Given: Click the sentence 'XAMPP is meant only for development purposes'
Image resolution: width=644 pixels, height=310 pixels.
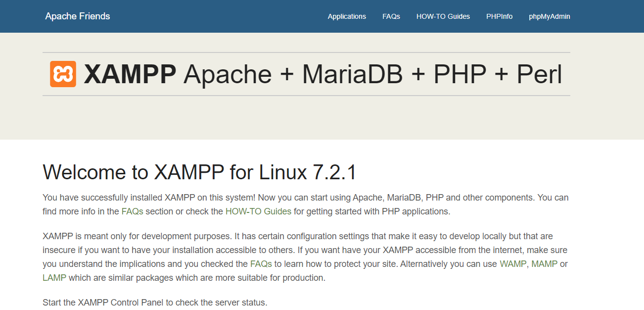Looking at the screenshot, I should pos(137,236).
